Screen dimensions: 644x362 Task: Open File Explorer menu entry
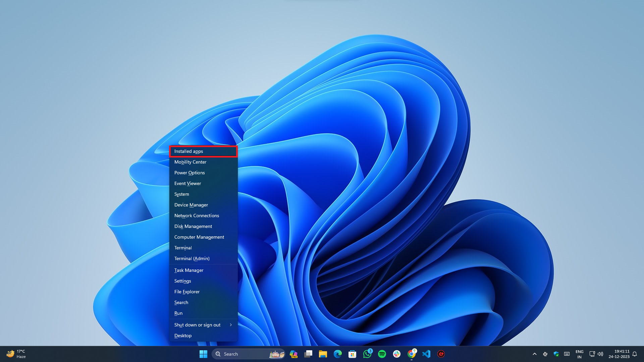pyautogui.click(x=203, y=292)
